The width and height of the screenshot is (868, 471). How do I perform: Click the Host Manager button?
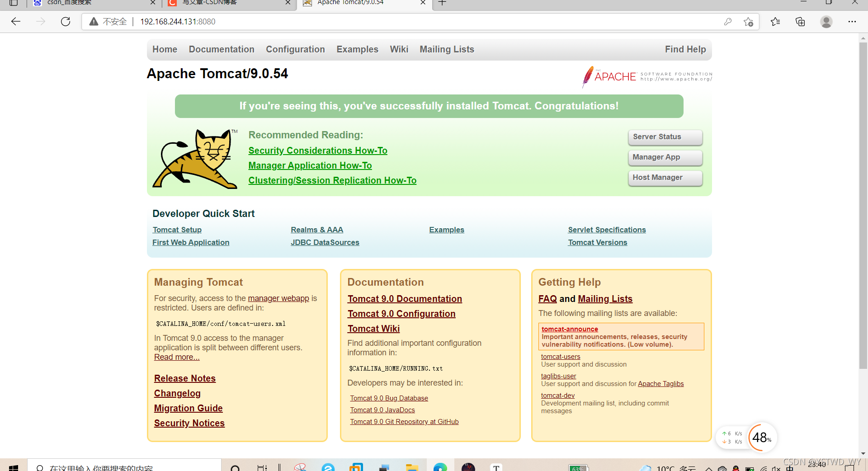point(665,178)
